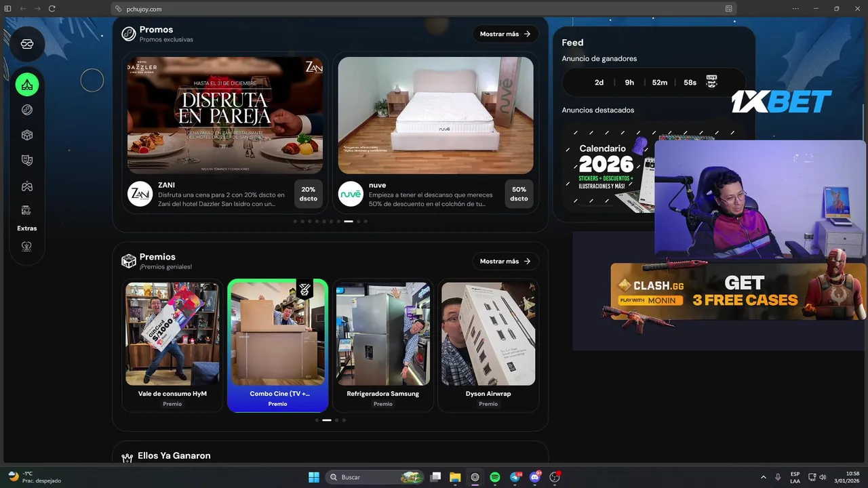Click the ZANI brand logo
Viewport: 868px width, 488px height.
[x=140, y=194]
